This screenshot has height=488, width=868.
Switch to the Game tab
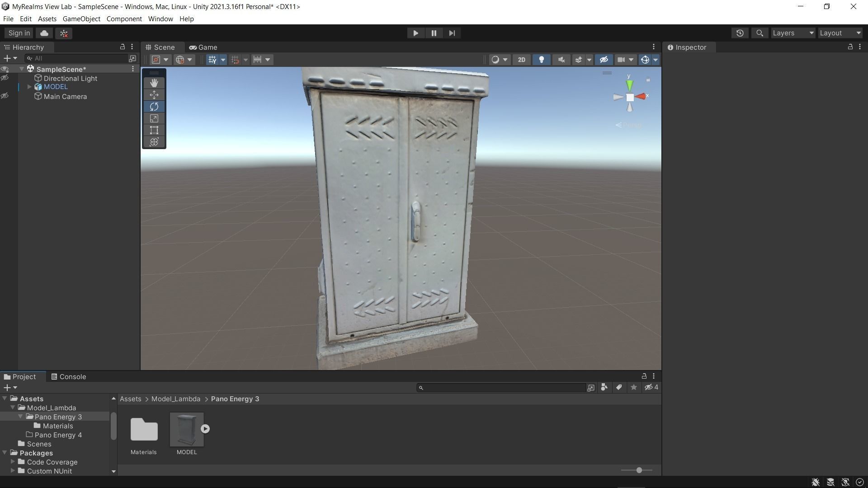(x=203, y=47)
